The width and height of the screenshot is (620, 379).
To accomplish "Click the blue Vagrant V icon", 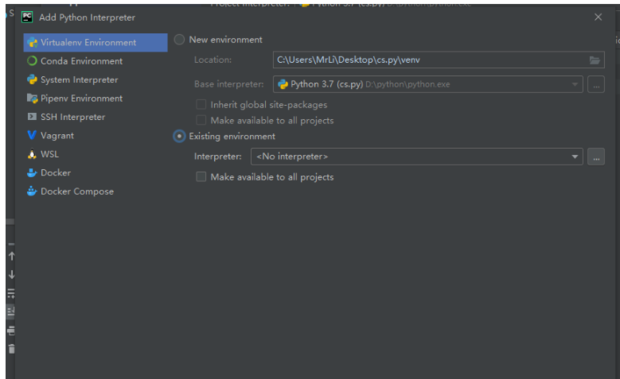I will [32, 135].
